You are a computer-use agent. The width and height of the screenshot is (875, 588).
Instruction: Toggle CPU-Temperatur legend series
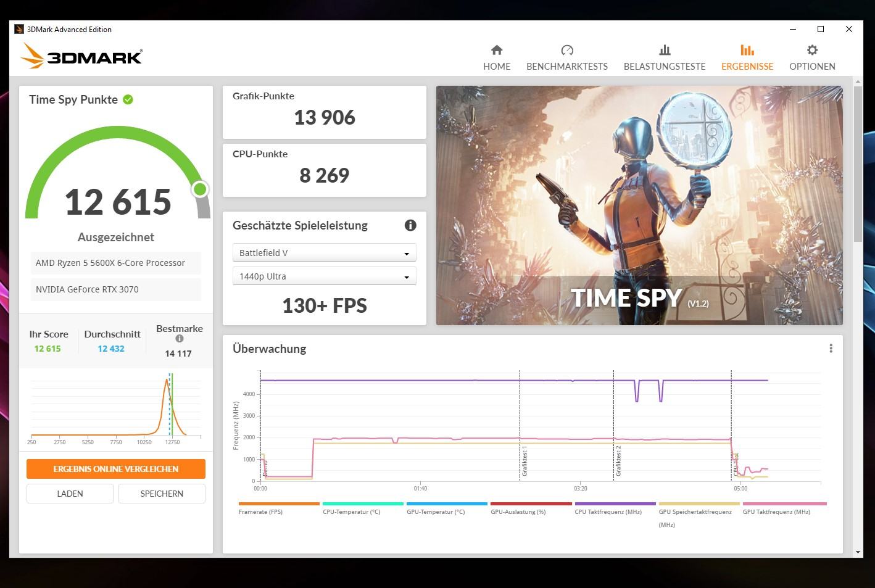pos(363,509)
